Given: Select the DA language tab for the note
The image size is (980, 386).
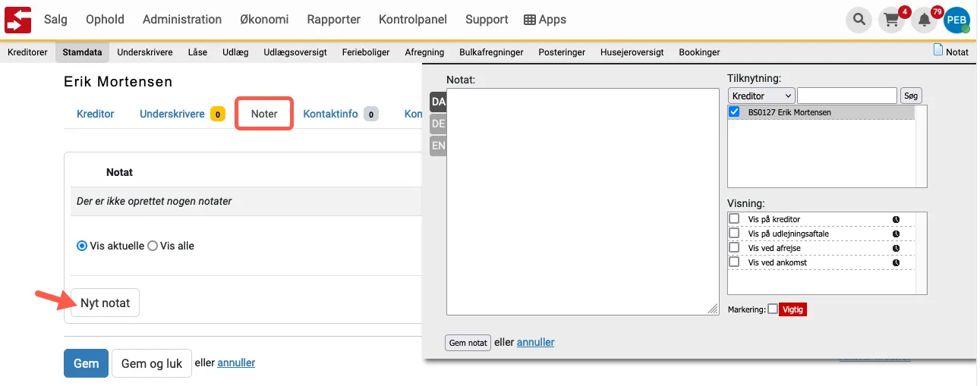Looking at the screenshot, I should click(x=438, y=102).
